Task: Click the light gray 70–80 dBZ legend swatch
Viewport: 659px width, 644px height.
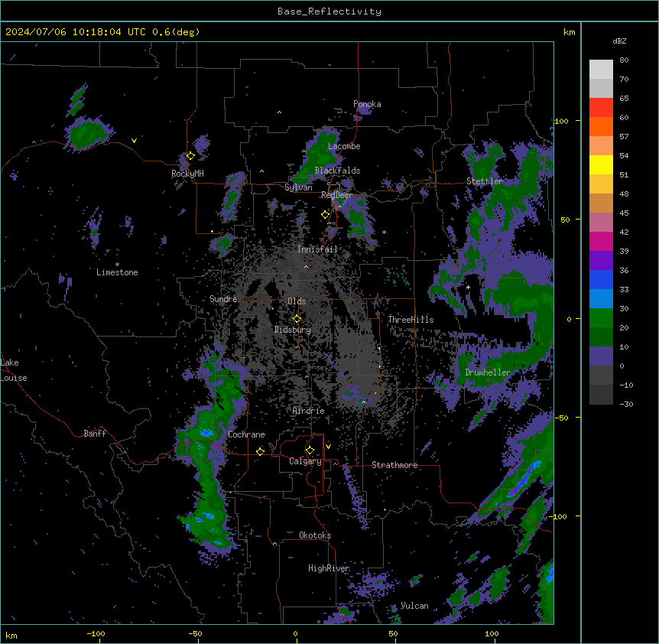Action: [601, 70]
